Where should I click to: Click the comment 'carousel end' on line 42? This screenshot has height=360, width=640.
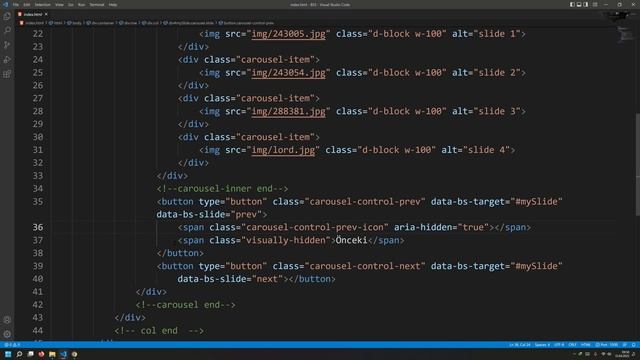[x=186, y=305]
